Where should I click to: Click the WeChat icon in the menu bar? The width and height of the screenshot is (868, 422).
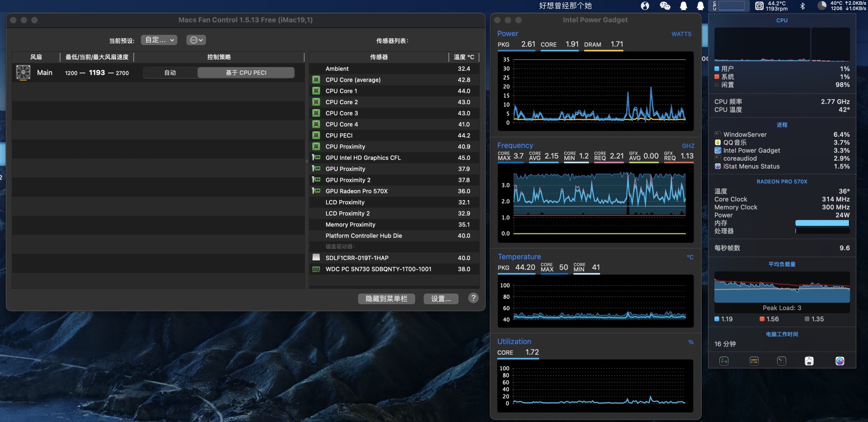pyautogui.click(x=665, y=6)
